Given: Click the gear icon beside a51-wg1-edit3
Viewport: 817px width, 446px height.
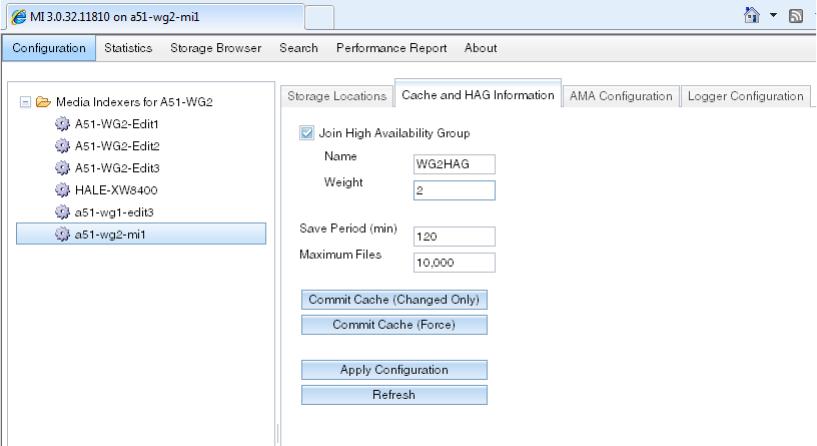Looking at the screenshot, I should point(62,212).
